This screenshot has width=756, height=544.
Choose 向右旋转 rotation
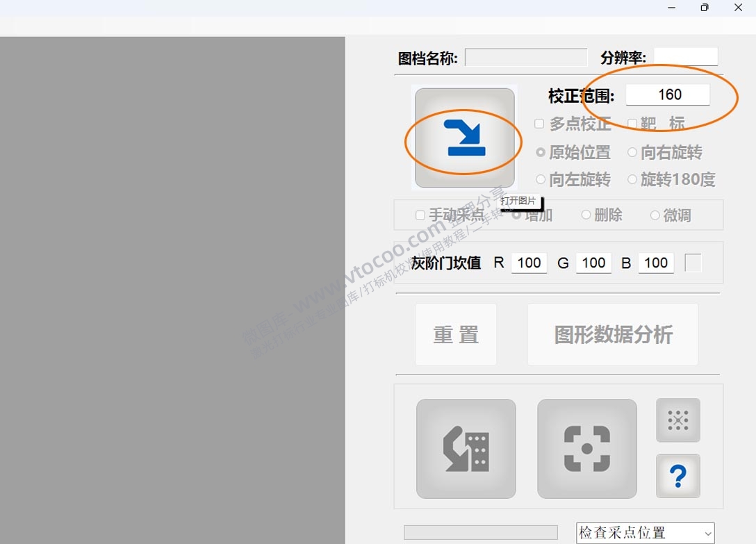(x=632, y=152)
